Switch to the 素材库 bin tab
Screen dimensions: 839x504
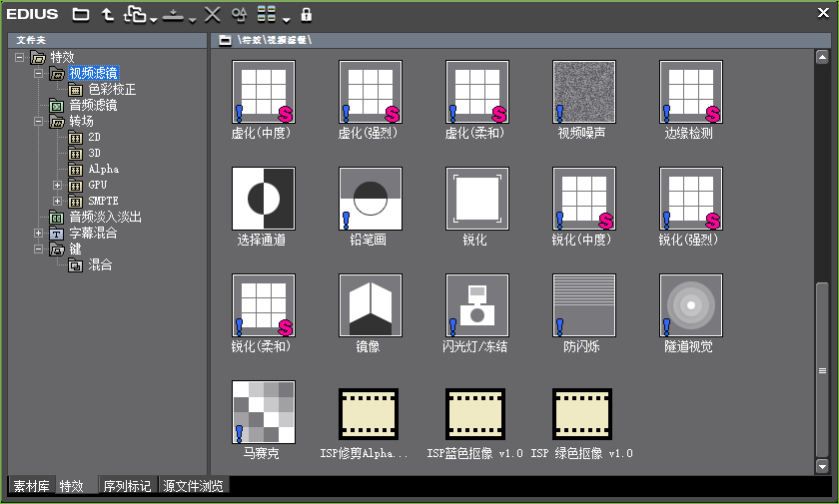click(31, 486)
